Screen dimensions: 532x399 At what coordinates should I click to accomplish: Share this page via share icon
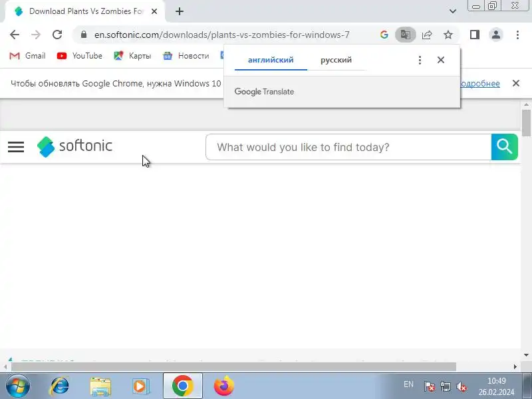pyautogui.click(x=427, y=35)
